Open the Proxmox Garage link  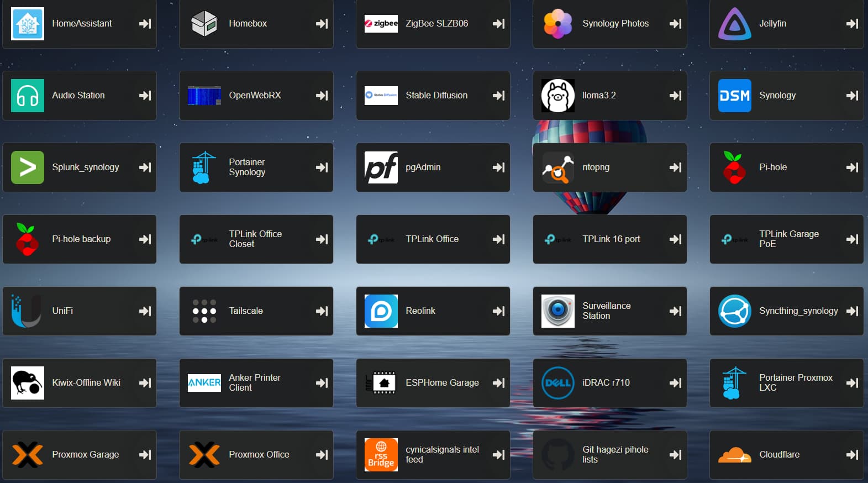point(86,455)
